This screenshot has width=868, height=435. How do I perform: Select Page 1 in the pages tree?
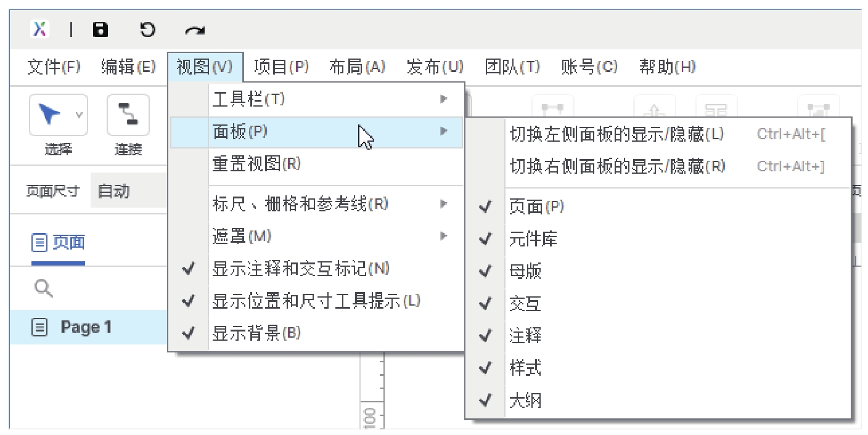point(86,327)
